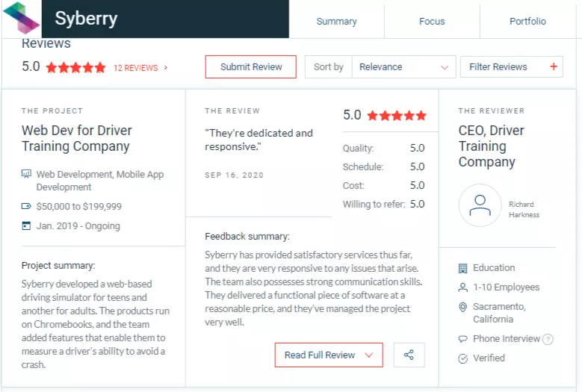Switch to the Focus tab
Viewport: 582px width, 392px height.
(432, 21)
